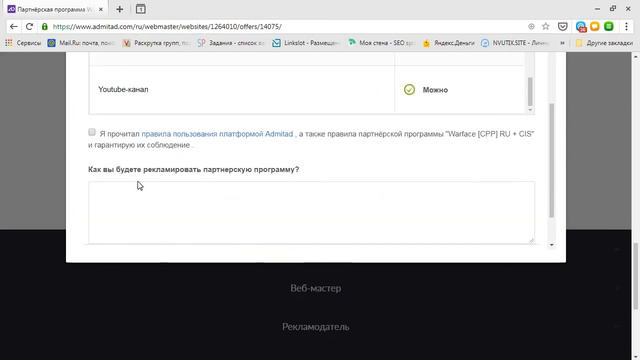The height and width of the screenshot is (360, 640).
Task: Bookmark this page with the star icon
Action: (546, 27)
